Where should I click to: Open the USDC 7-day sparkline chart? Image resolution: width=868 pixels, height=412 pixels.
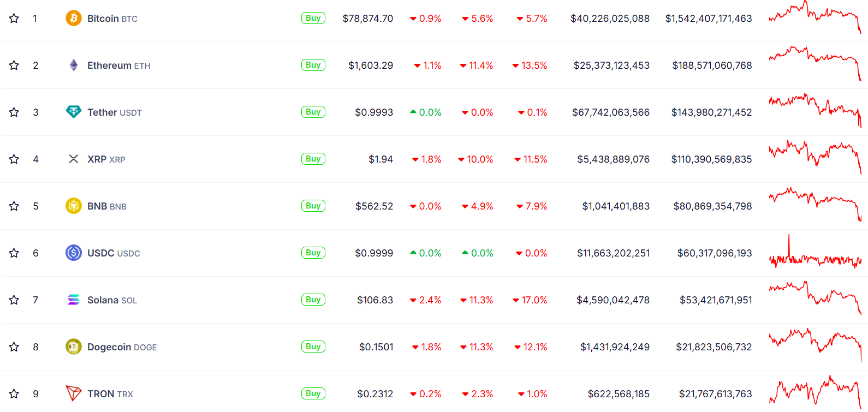815,254
